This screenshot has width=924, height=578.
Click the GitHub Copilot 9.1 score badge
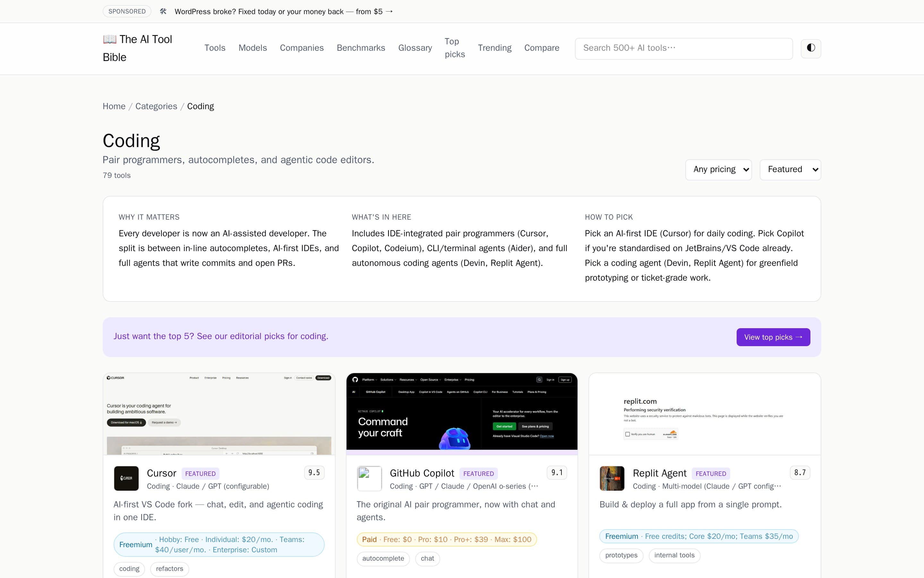(x=557, y=473)
